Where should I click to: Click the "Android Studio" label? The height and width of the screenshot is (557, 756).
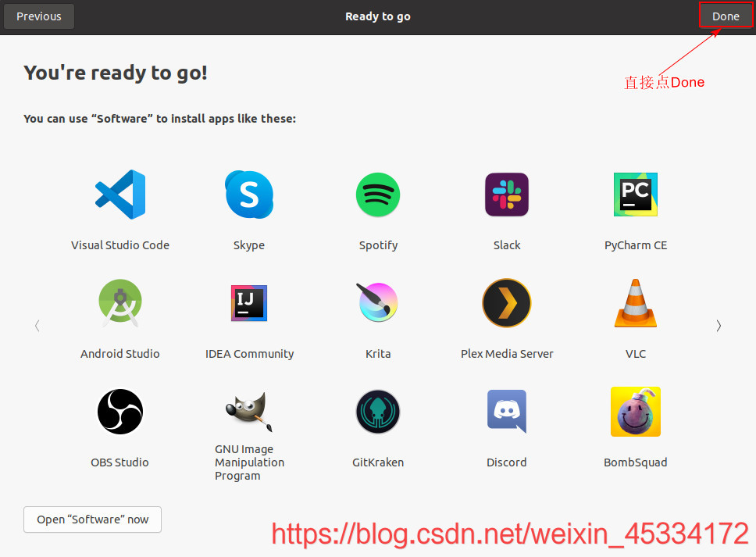(x=120, y=353)
